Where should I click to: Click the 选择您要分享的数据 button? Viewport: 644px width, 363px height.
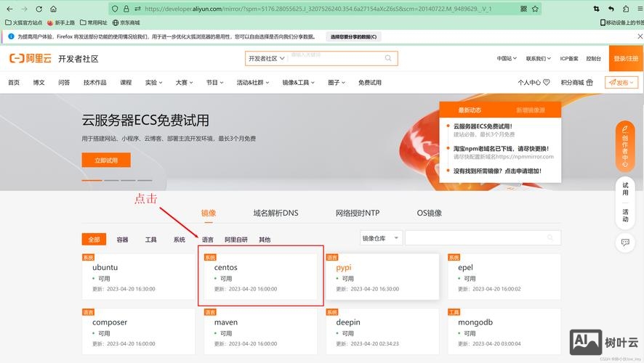[x=354, y=36]
